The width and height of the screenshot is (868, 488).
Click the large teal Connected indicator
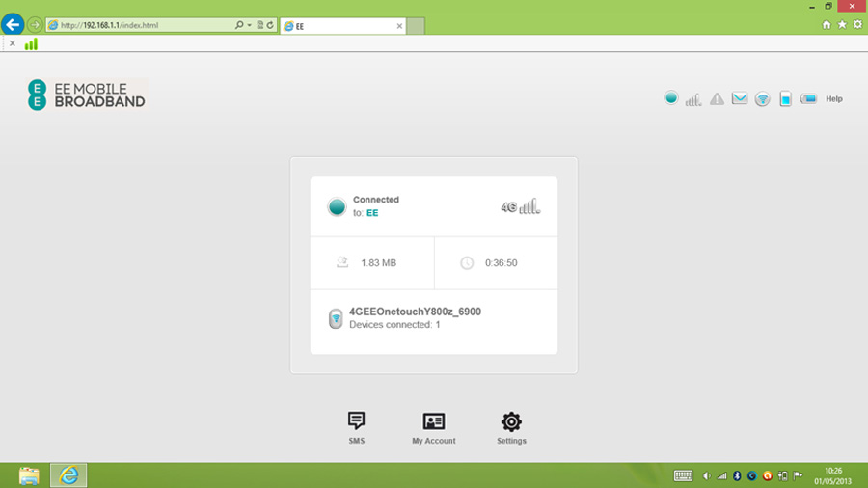[x=337, y=206]
